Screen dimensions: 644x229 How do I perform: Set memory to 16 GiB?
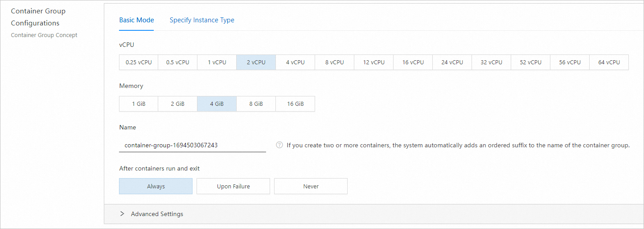pyautogui.click(x=295, y=104)
